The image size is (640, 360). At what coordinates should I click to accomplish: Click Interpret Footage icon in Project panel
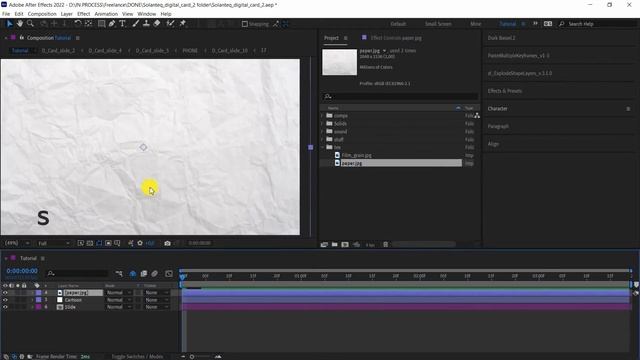pos(324,244)
